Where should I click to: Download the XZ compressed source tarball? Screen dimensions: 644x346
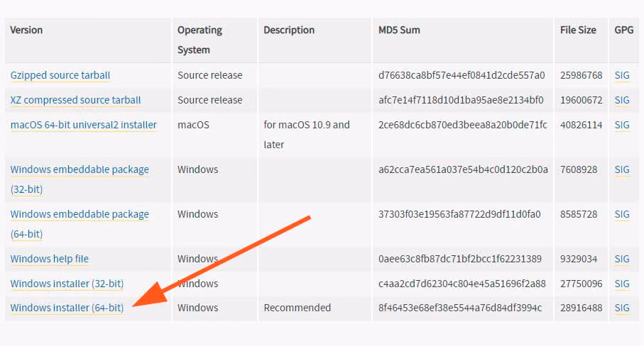click(x=75, y=100)
